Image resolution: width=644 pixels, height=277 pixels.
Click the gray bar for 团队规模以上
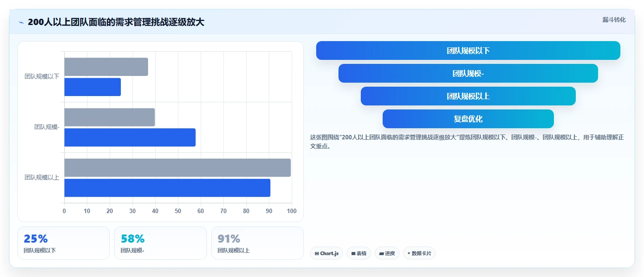(x=178, y=168)
